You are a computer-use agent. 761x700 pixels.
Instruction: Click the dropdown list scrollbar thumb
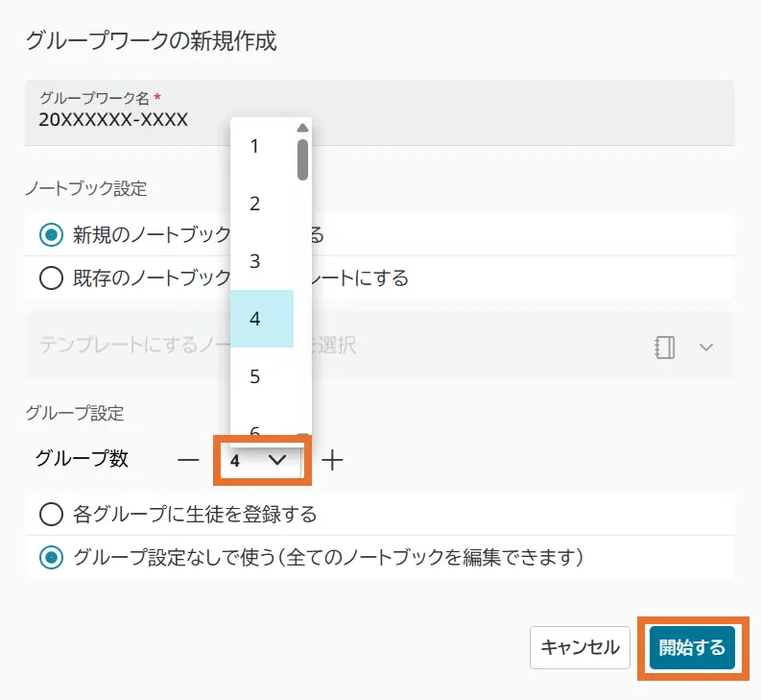pyautogui.click(x=302, y=159)
